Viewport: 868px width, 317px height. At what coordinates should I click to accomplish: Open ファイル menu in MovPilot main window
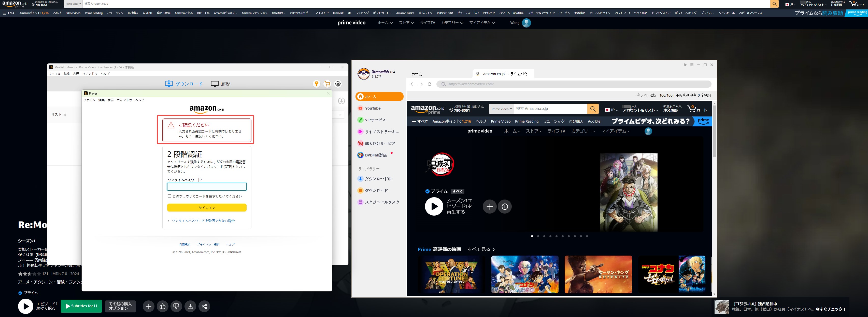[x=55, y=74]
